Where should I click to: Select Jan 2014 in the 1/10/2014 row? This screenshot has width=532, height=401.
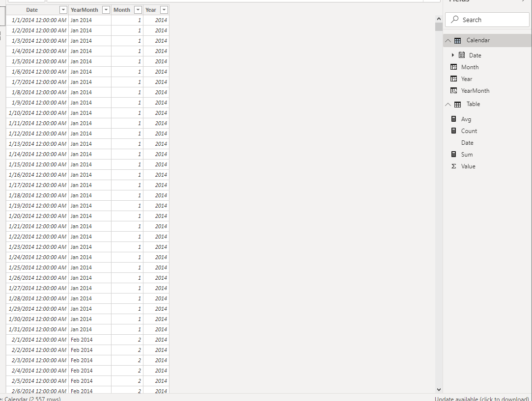[x=90, y=113]
